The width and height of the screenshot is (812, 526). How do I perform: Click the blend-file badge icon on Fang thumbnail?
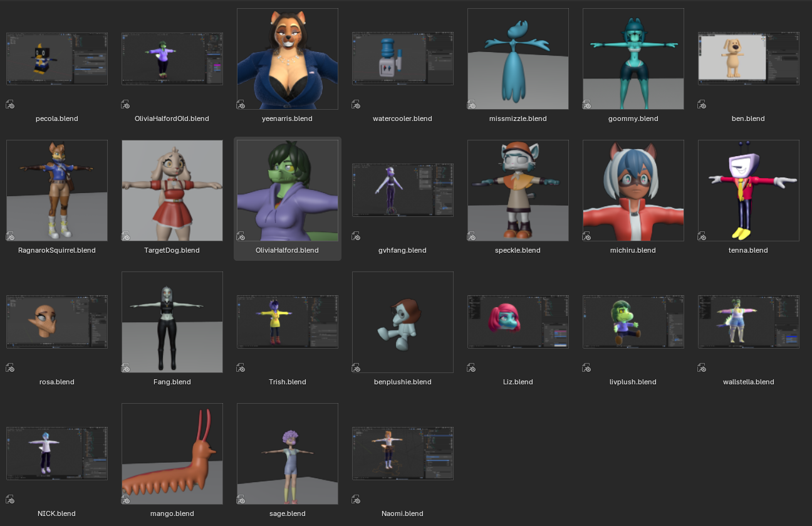(x=125, y=368)
